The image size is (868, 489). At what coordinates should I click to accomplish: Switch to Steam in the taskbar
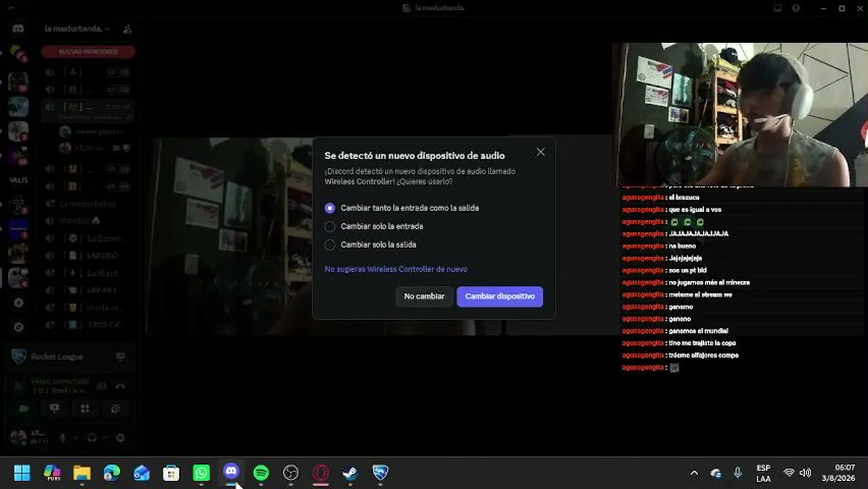pyautogui.click(x=350, y=473)
